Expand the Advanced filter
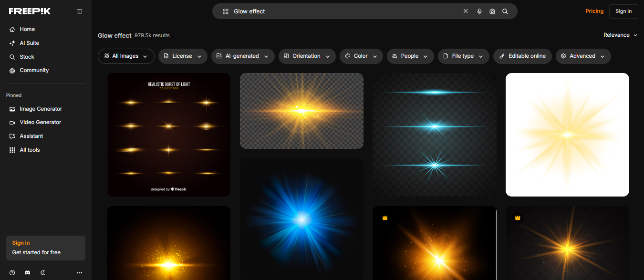 pyautogui.click(x=583, y=56)
